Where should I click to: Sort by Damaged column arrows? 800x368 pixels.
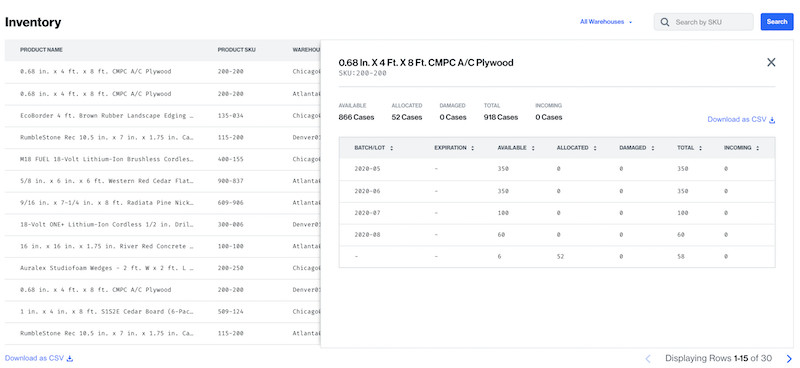pos(652,148)
